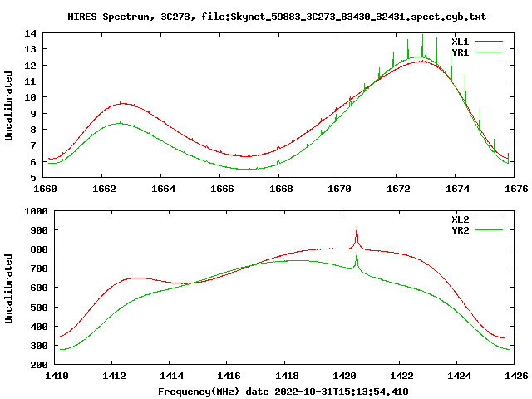Click the 1666 x-axis tick label
Screen dimensions: 532x399
pos(222,189)
